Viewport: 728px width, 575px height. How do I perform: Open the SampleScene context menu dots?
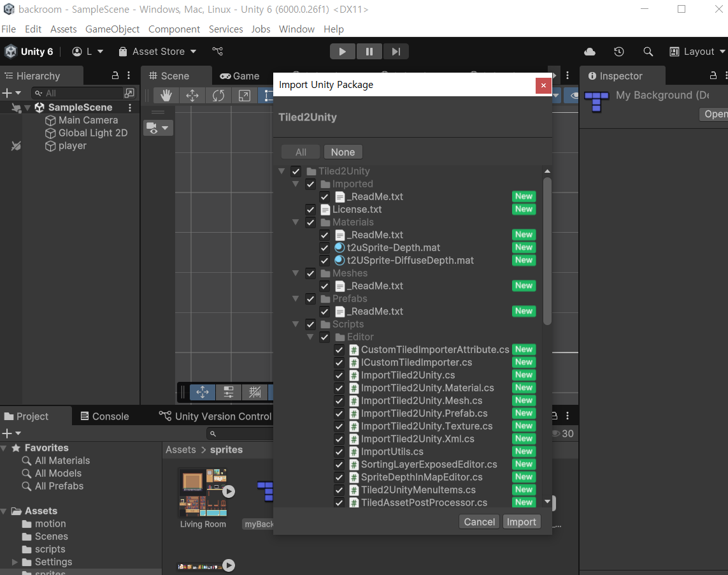[130, 107]
